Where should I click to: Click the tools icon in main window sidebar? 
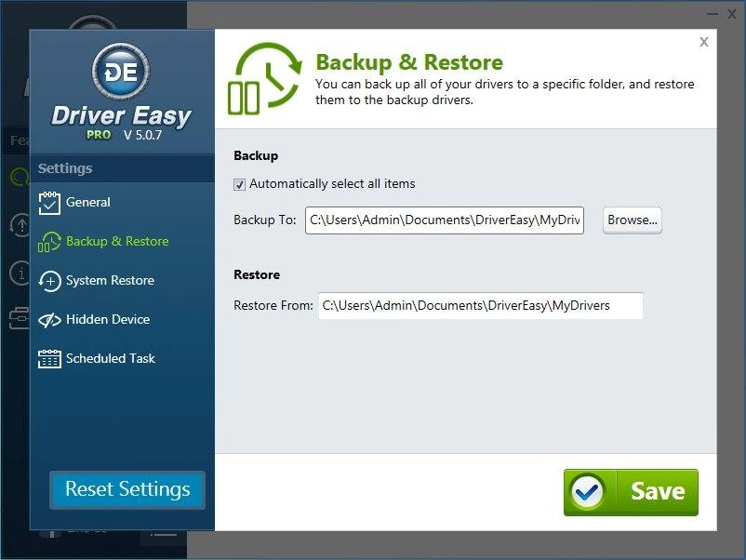coord(20,318)
